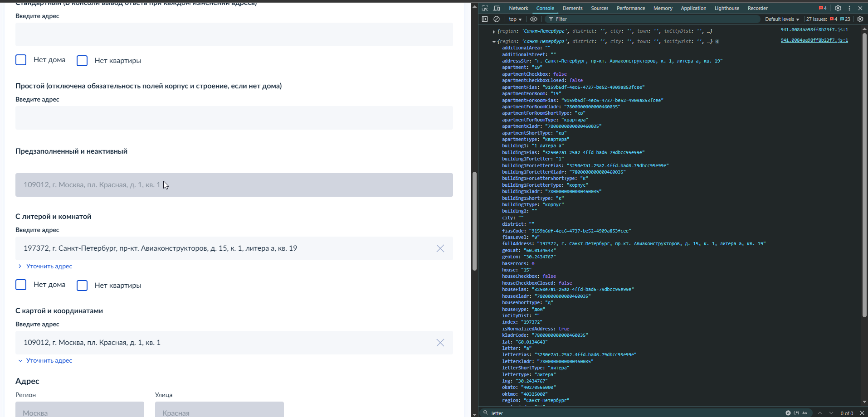Open the Elements tab
This screenshot has height=417, width=868.
[x=572, y=8]
